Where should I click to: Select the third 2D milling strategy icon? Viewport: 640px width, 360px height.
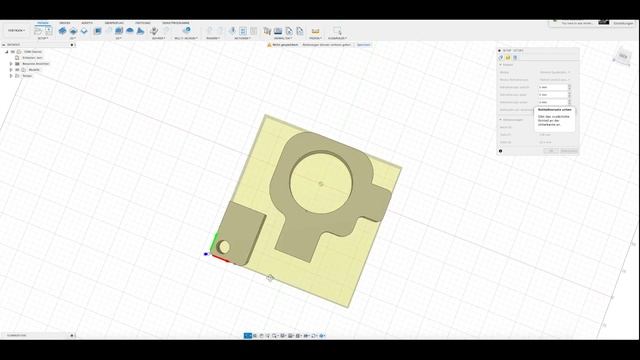tap(84, 31)
